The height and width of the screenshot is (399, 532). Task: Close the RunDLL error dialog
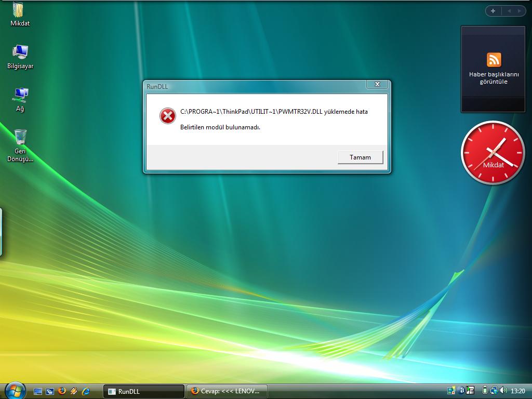coord(377,85)
